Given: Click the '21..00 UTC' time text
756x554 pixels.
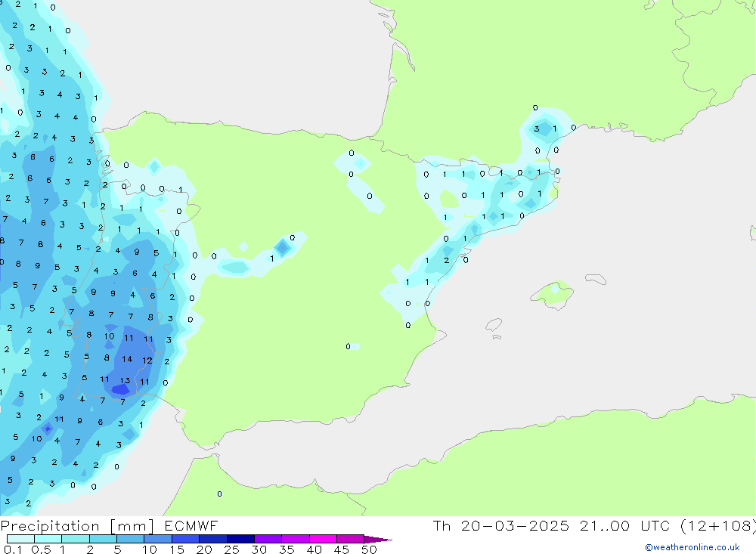Looking at the screenshot, I should [x=625, y=525].
